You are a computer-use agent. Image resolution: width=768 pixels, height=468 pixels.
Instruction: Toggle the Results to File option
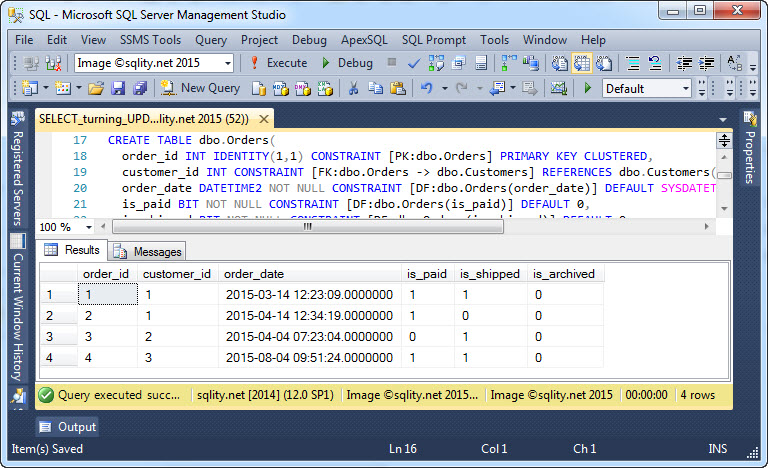604,62
